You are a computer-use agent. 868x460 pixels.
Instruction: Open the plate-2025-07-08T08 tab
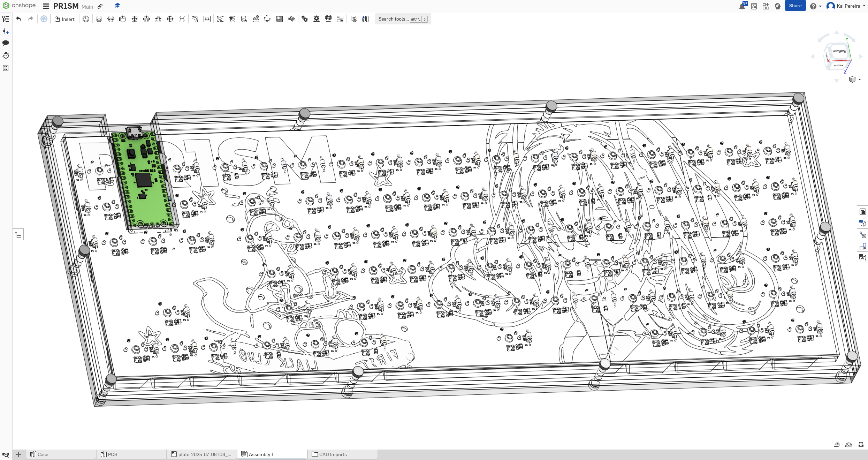pyautogui.click(x=202, y=454)
